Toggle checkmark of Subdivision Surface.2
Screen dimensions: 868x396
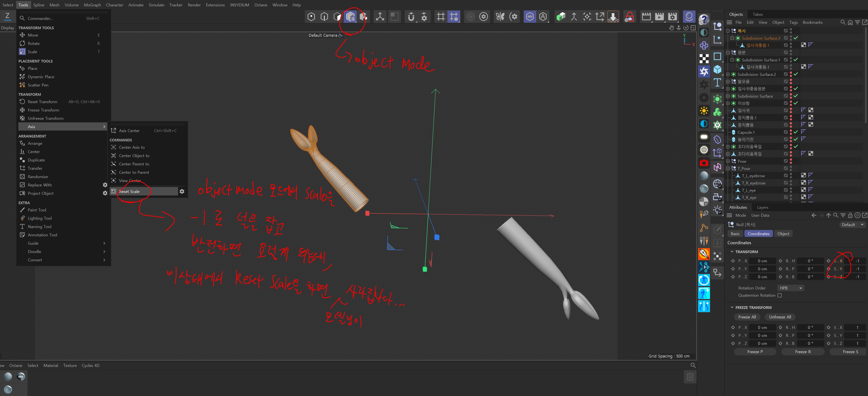click(x=796, y=74)
